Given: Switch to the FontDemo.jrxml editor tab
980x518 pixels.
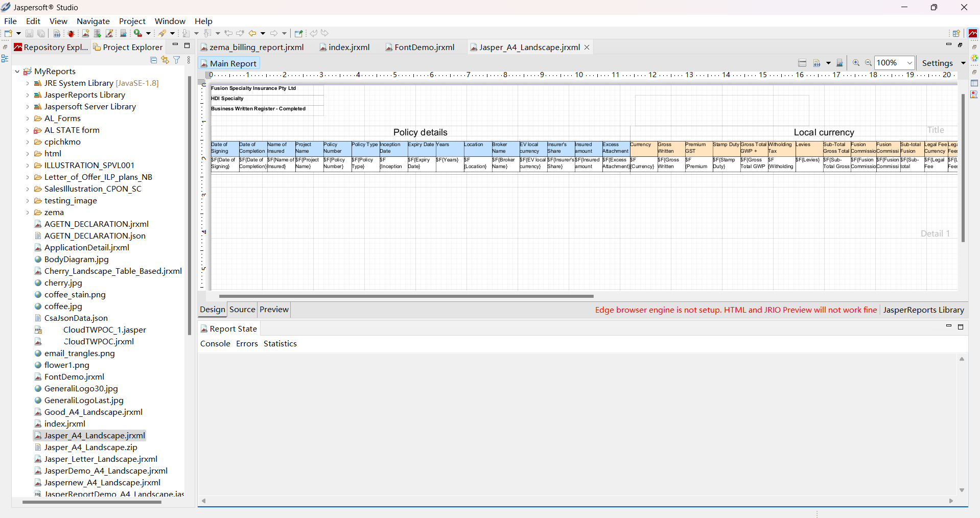Looking at the screenshot, I should [x=420, y=48].
